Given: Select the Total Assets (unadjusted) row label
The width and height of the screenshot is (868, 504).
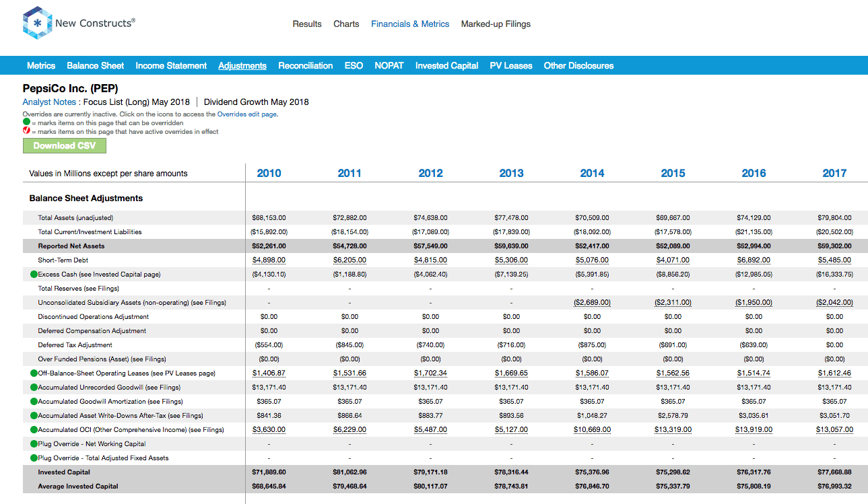Looking at the screenshot, I should [75, 218].
